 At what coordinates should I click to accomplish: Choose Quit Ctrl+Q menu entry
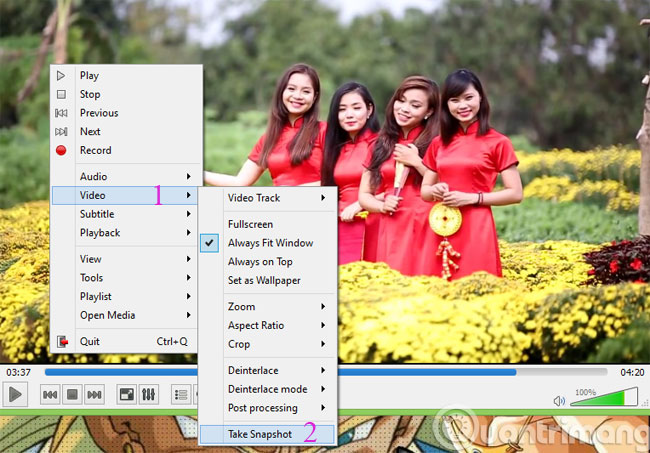click(124, 342)
